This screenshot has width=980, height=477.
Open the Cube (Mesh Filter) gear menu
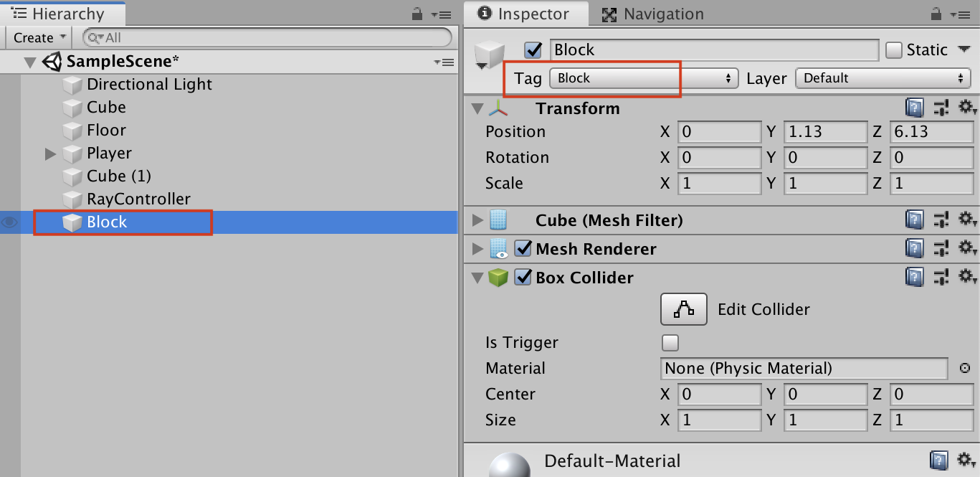966,220
